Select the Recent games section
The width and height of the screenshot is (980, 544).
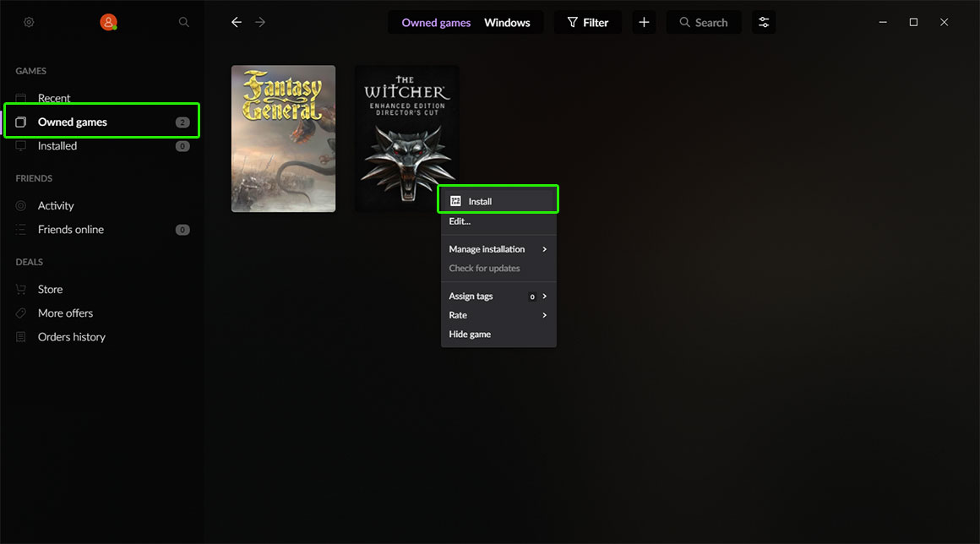[x=55, y=98]
